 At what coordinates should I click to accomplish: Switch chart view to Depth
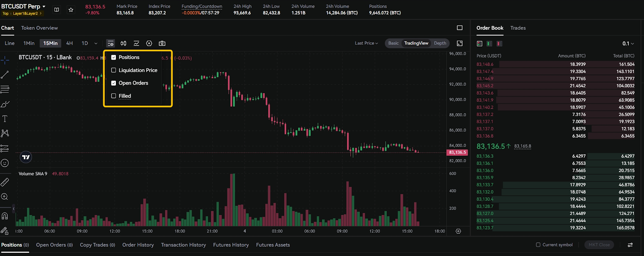440,43
